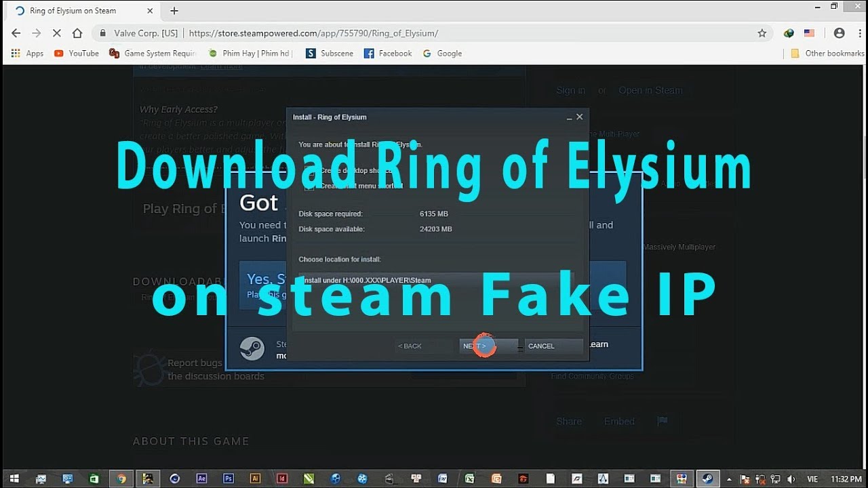Click the US flag extension icon

point(809,33)
